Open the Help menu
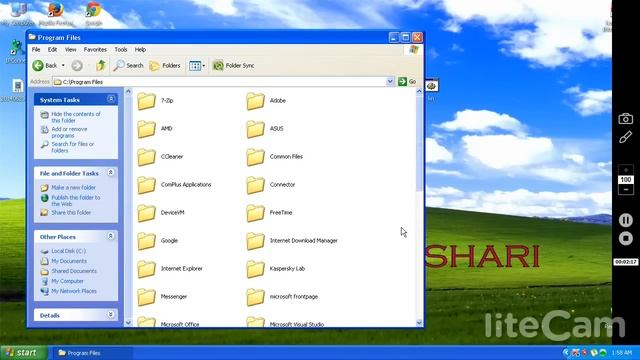Screen dimensions: 640x360 point(140,49)
